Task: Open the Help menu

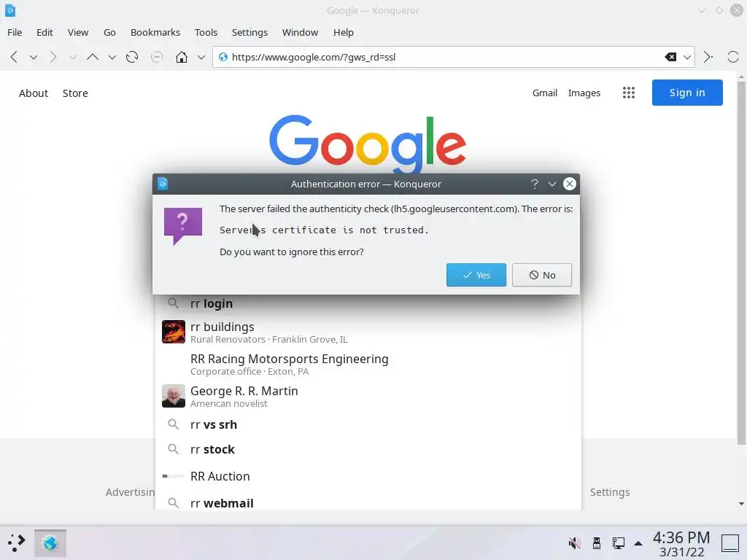Action: click(343, 32)
